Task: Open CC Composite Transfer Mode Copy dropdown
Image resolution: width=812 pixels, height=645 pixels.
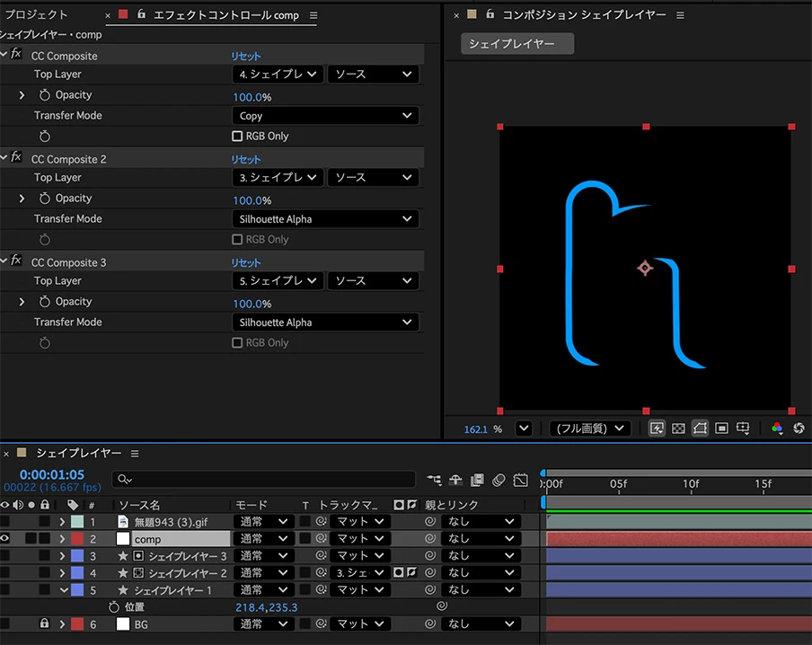Action: coord(325,116)
